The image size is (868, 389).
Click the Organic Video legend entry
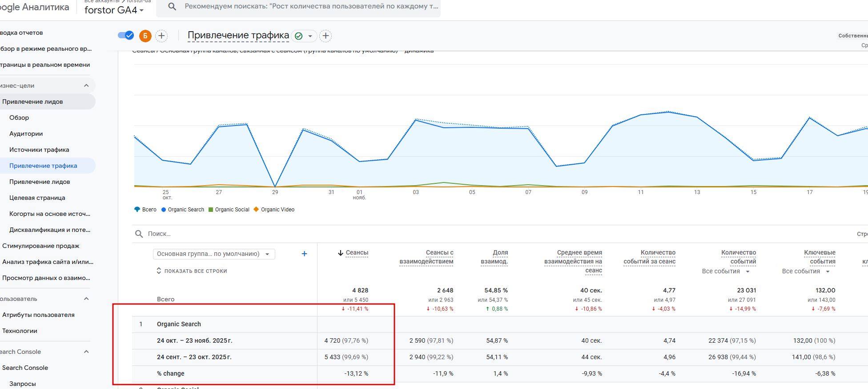click(x=274, y=210)
